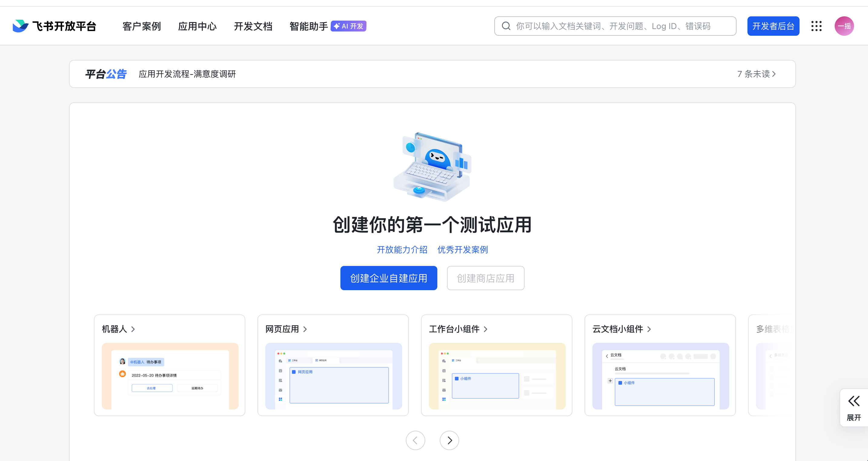Open 7 条未读 announcements
The height and width of the screenshot is (461, 868).
click(756, 74)
